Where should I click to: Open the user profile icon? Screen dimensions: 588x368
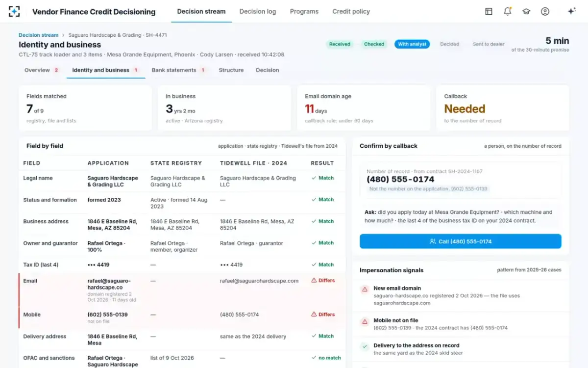tap(545, 11)
